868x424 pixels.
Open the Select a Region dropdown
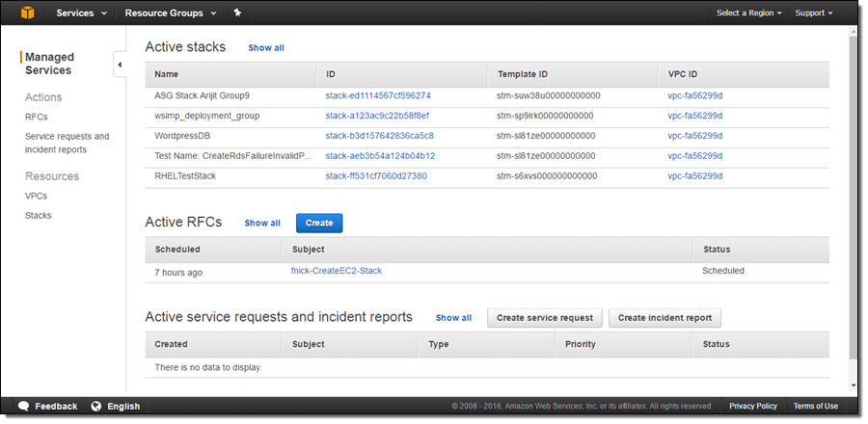[x=748, y=13]
